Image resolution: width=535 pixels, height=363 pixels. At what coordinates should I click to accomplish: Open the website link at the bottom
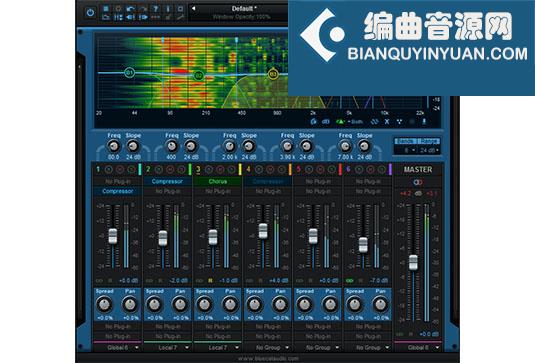[268, 359]
